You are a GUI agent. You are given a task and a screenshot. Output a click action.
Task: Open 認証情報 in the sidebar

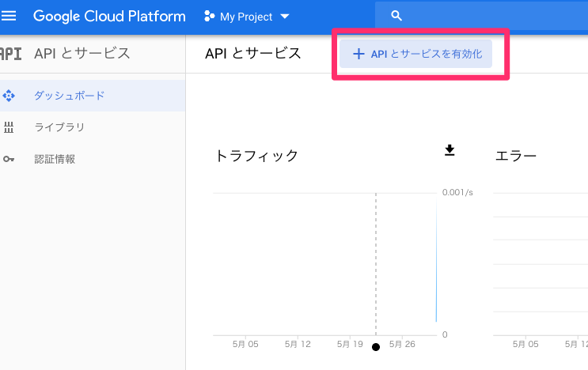[93, 159]
